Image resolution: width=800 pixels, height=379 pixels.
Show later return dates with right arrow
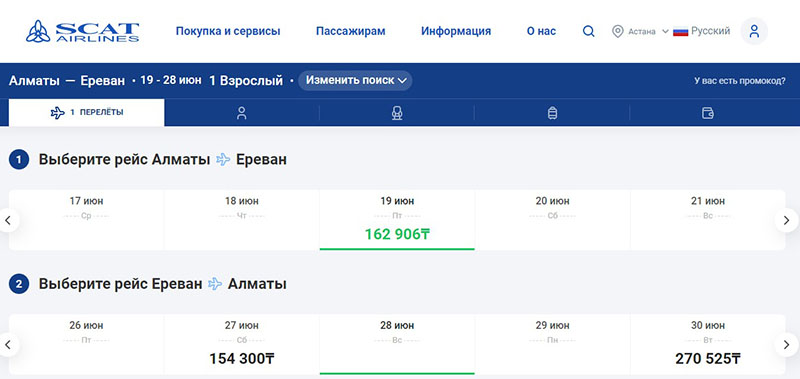787,345
